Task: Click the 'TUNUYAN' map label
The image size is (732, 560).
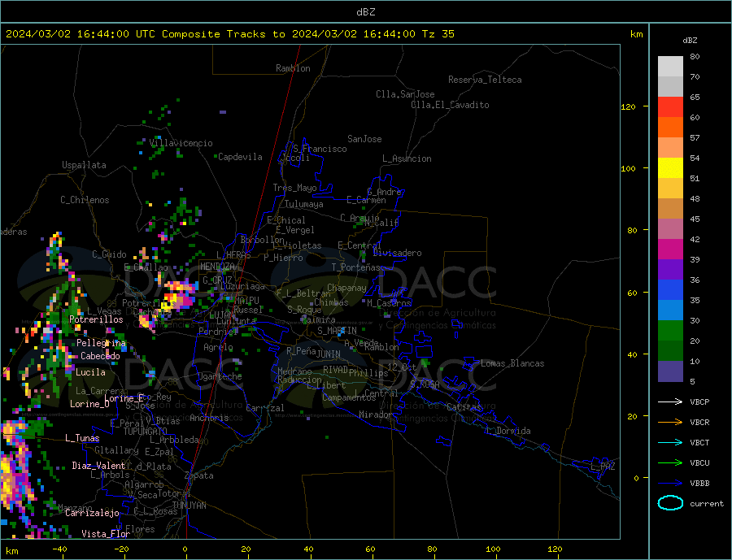Action: [189, 506]
